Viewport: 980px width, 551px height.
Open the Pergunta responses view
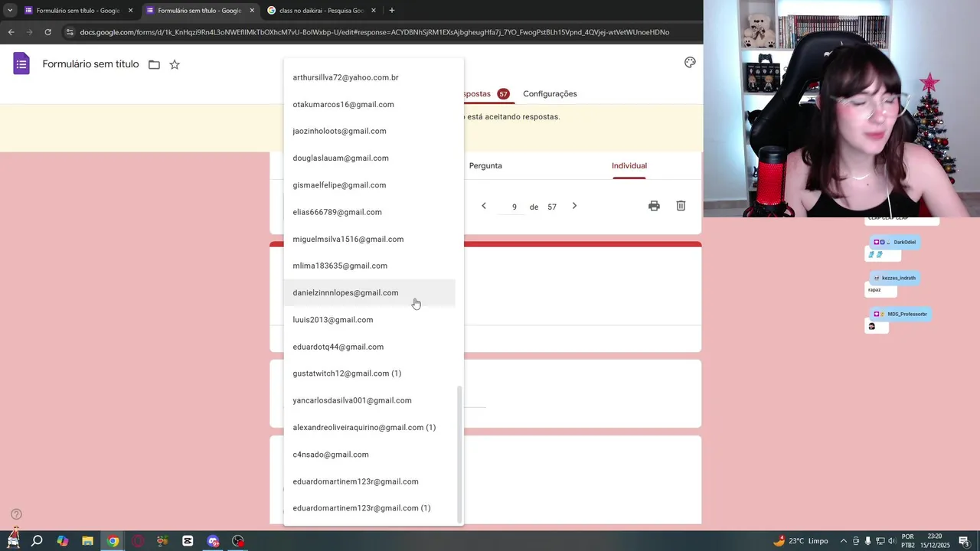click(x=485, y=166)
